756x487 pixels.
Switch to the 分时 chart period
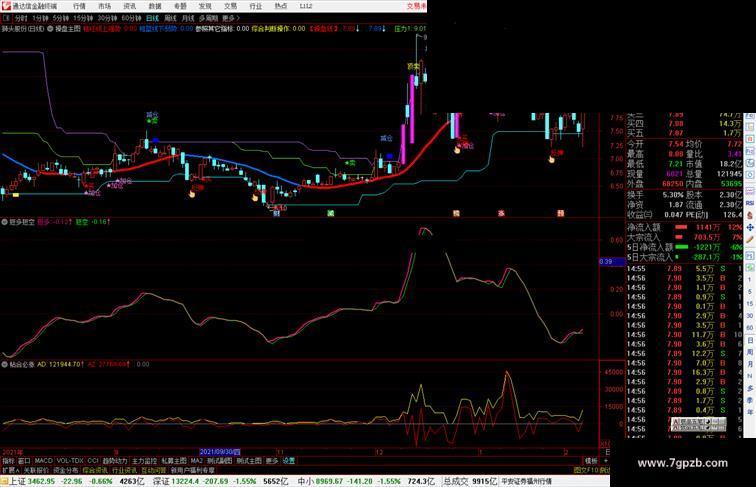click(x=21, y=18)
